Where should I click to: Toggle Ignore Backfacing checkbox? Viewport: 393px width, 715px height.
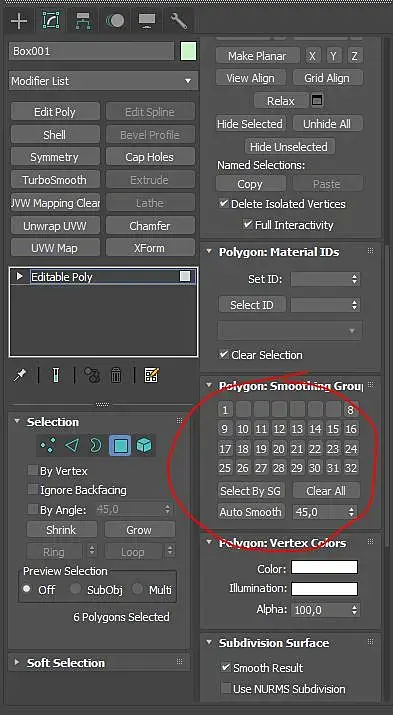(33, 489)
